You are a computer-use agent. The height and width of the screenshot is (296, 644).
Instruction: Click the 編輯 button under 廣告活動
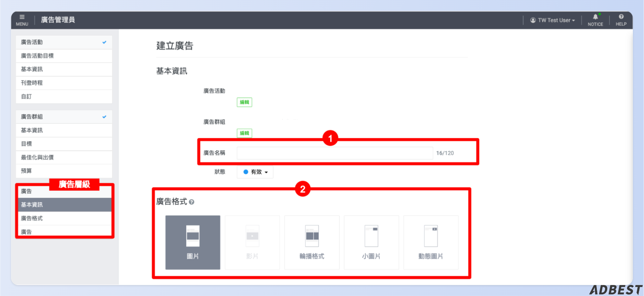click(244, 102)
